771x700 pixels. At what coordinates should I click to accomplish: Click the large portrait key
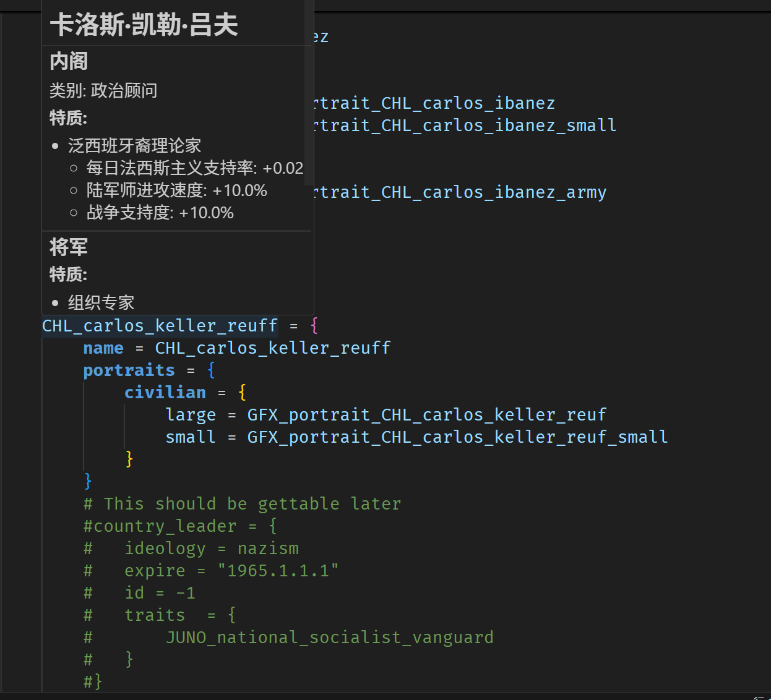point(191,415)
